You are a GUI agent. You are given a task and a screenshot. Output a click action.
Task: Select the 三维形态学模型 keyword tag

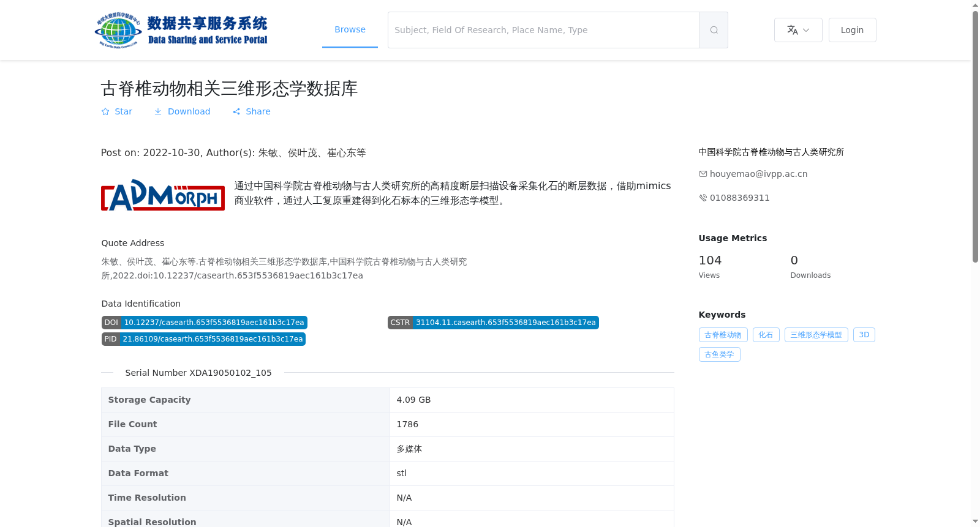(x=816, y=335)
